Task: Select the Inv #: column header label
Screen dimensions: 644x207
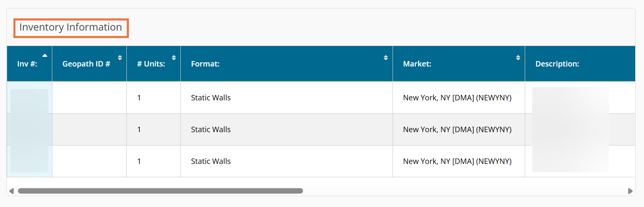Action: [27, 64]
